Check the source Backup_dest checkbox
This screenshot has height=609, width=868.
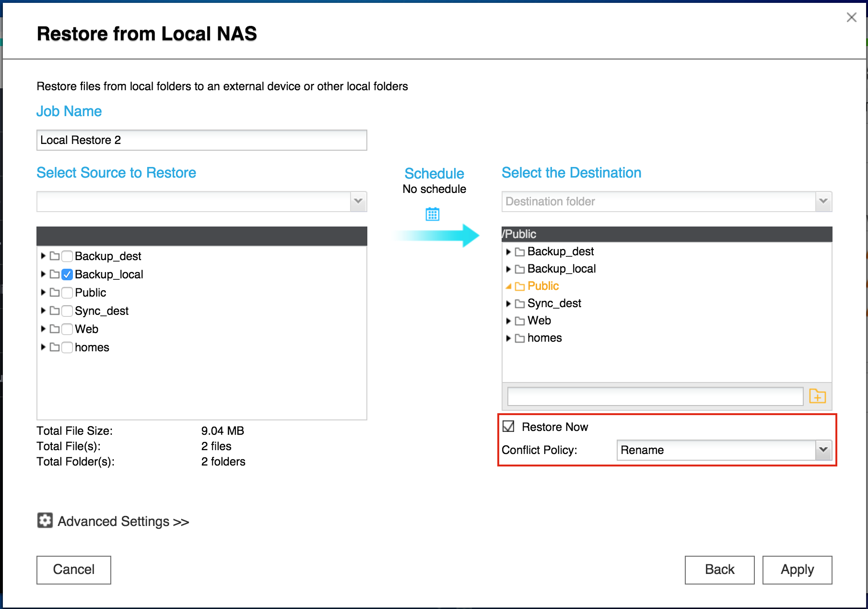click(x=67, y=256)
